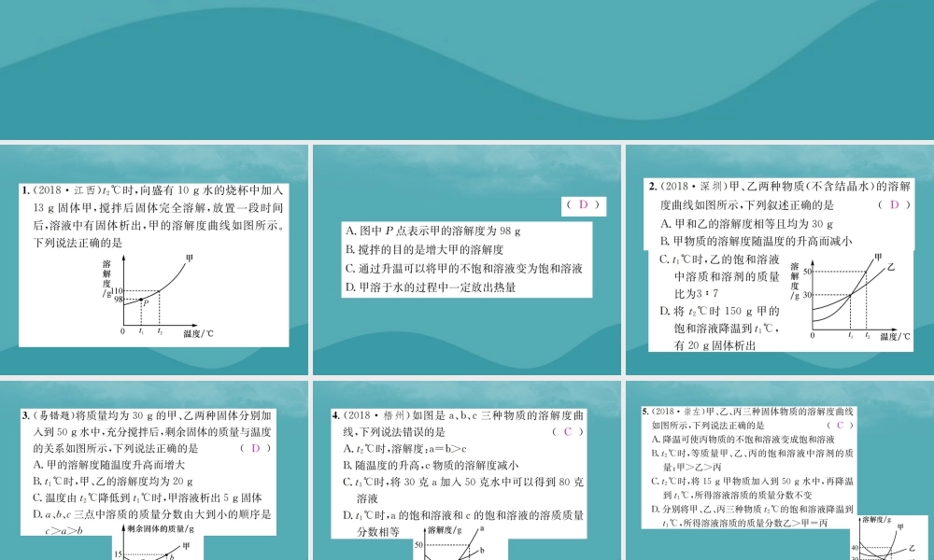934x560 pixels.
Task: Click the answer "( D )" in question 3
Action: (256, 448)
